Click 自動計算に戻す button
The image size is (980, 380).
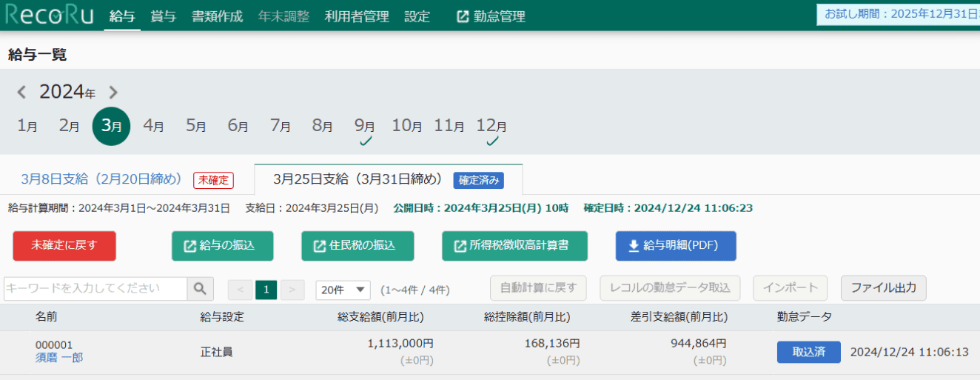click(538, 287)
